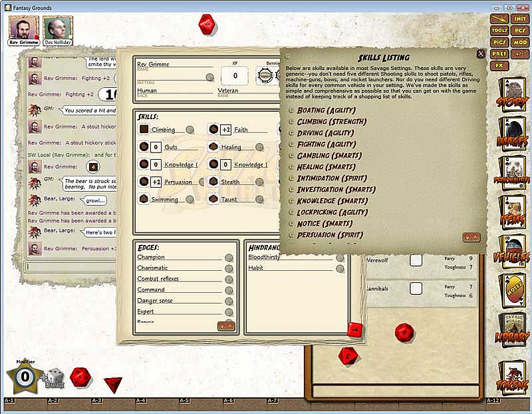The height and width of the screenshot is (414, 532).
Task: Open the Personalities sidebar deck
Action: coord(512,174)
